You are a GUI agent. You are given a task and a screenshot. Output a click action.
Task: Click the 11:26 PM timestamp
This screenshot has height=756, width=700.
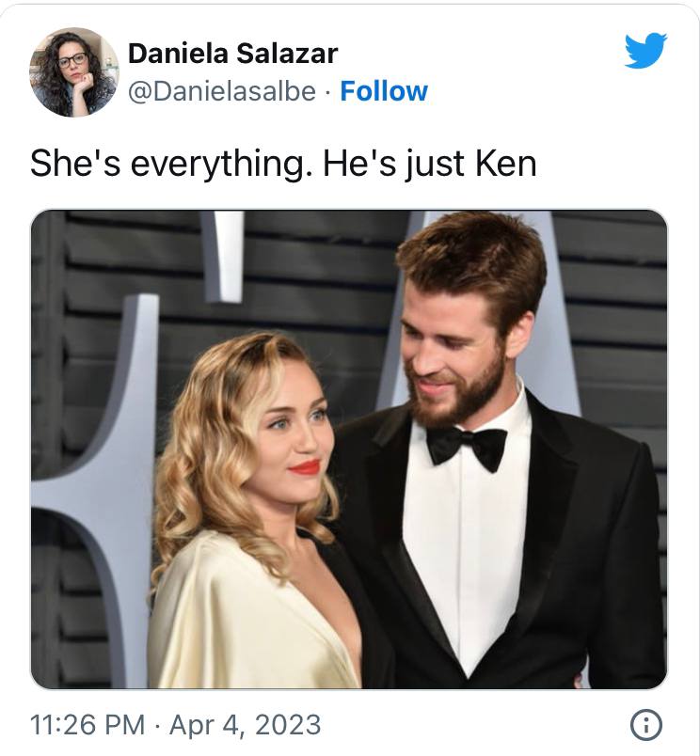coord(87,725)
